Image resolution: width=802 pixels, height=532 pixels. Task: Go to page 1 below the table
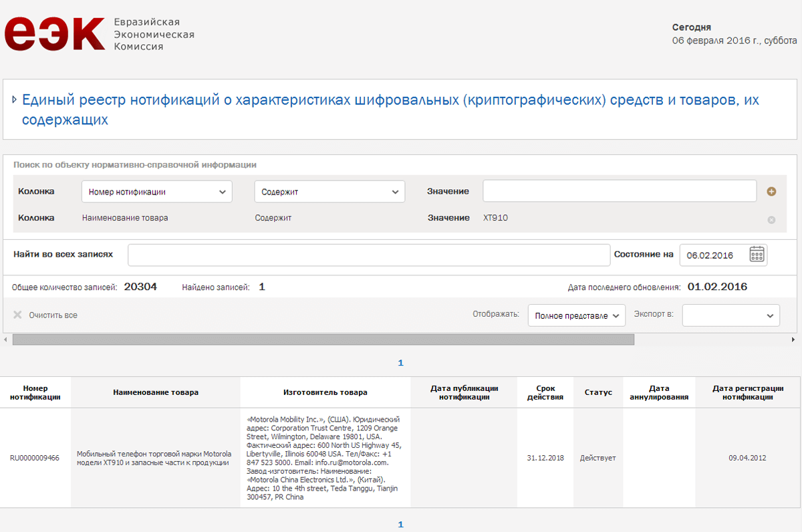point(401,525)
